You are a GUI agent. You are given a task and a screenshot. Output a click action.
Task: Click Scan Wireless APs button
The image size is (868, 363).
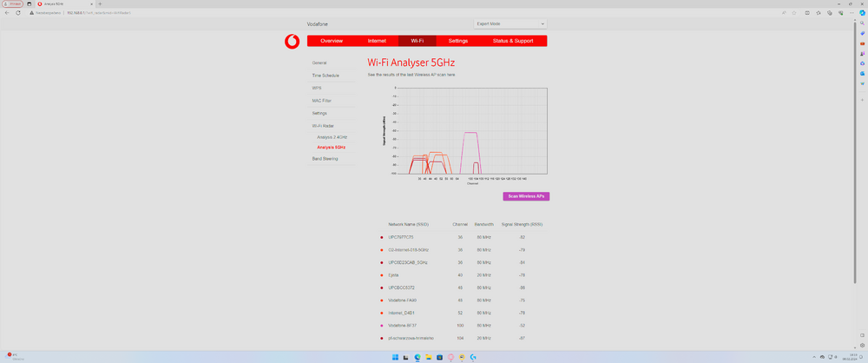[525, 196]
